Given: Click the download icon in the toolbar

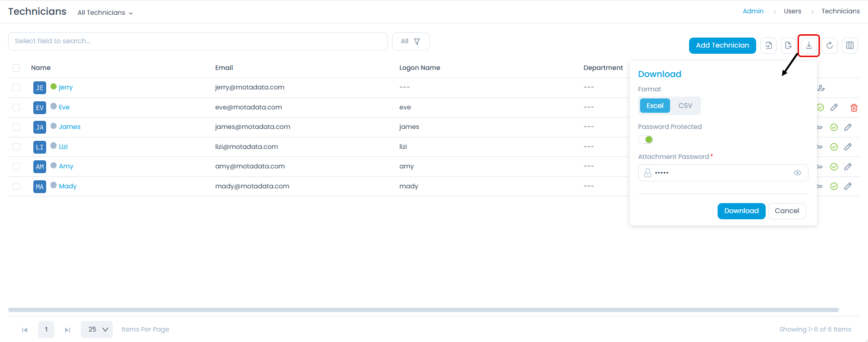Looking at the screenshot, I should click(809, 46).
